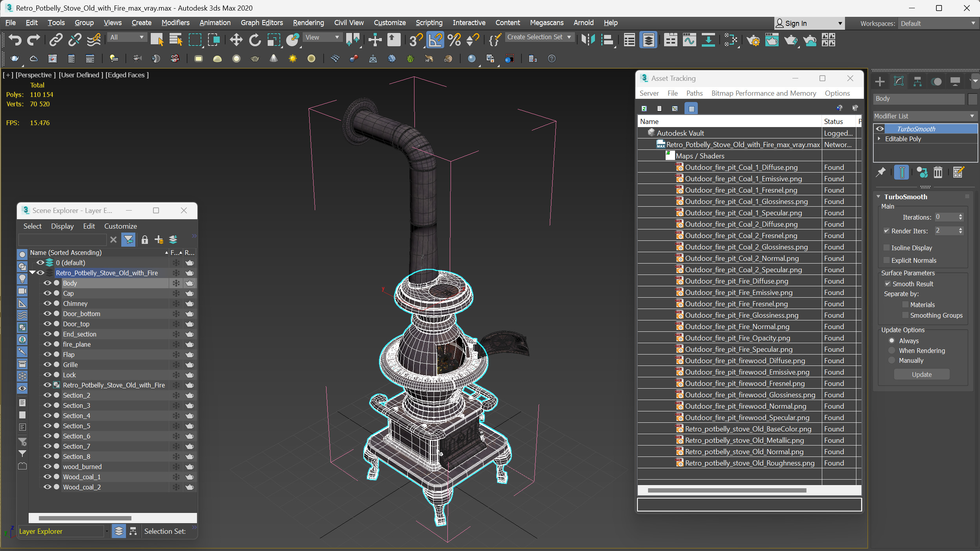The image size is (980, 551).
Task: Toggle Angle Snap in the toolbar
Action: pyautogui.click(x=435, y=40)
